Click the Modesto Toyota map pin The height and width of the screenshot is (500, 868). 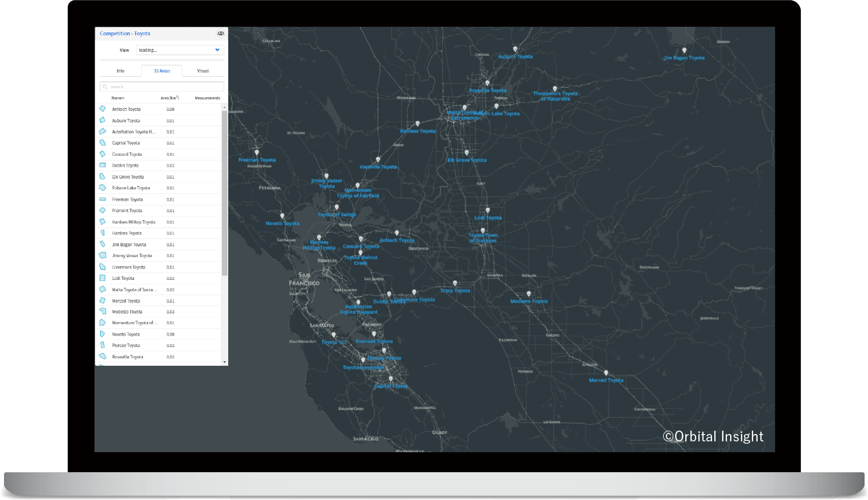(x=529, y=294)
